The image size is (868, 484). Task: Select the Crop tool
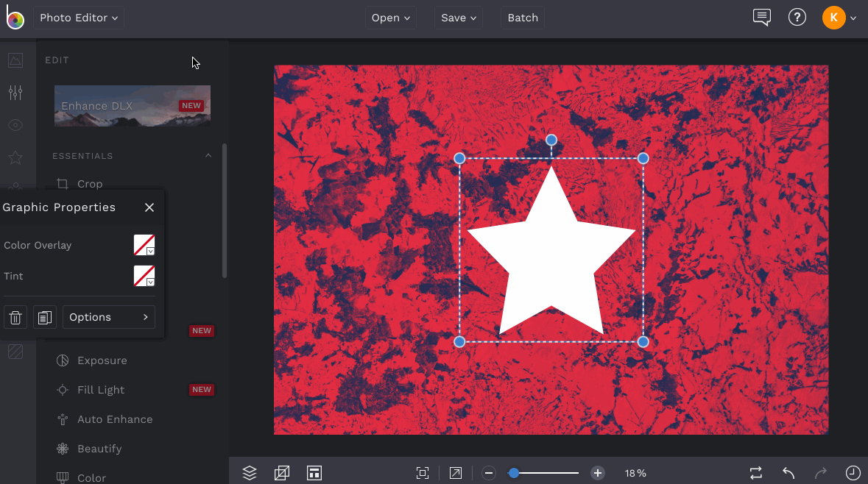(x=80, y=184)
